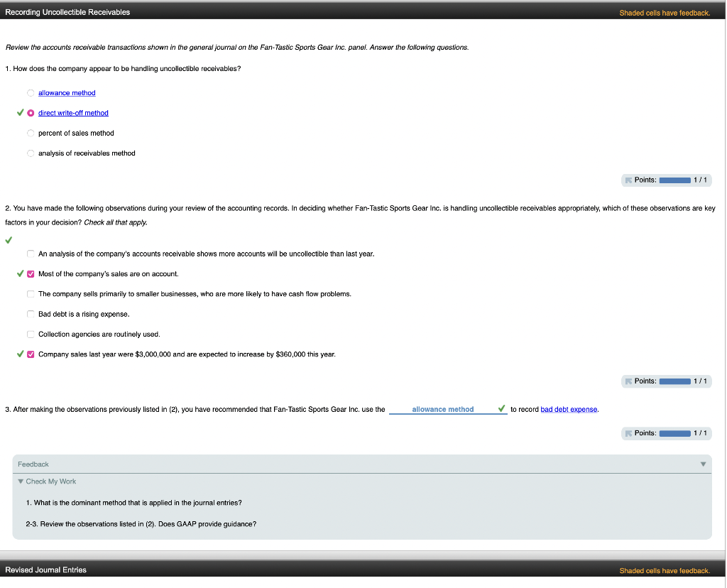The height and width of the screenshot is (588, 727).
Task: Click the flag icon in question 2 points
Action: (x=628, y=381)
